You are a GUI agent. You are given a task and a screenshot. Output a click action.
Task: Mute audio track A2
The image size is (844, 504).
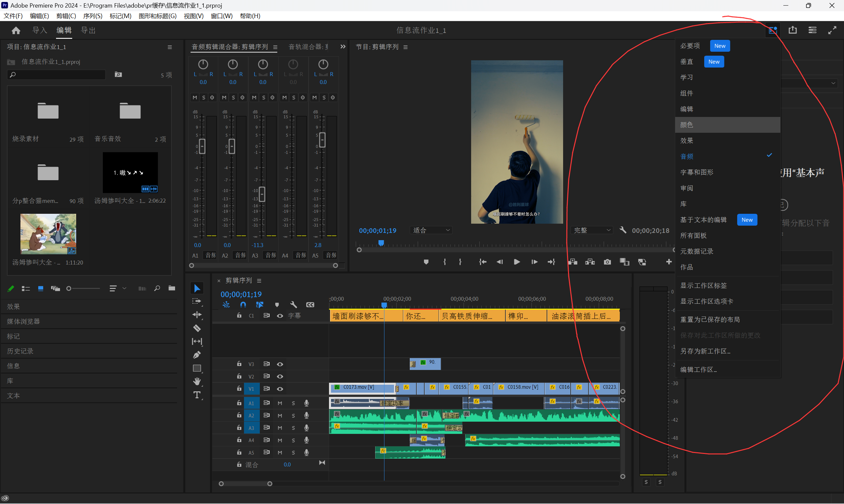pyautogui.click(x=280, y=416)
